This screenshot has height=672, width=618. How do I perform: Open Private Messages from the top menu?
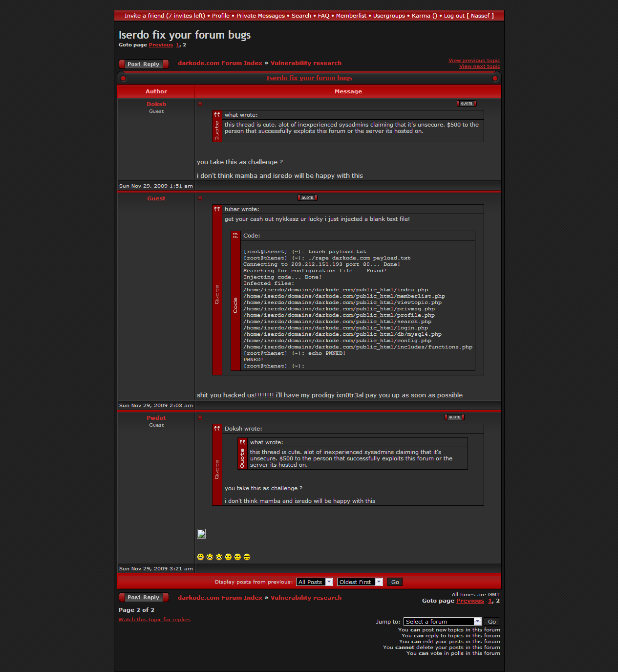point(260,16)
